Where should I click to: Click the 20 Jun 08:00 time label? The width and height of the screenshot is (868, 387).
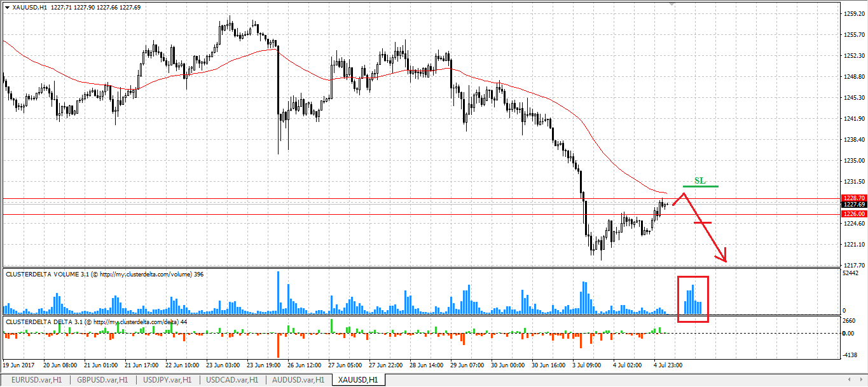60,366
